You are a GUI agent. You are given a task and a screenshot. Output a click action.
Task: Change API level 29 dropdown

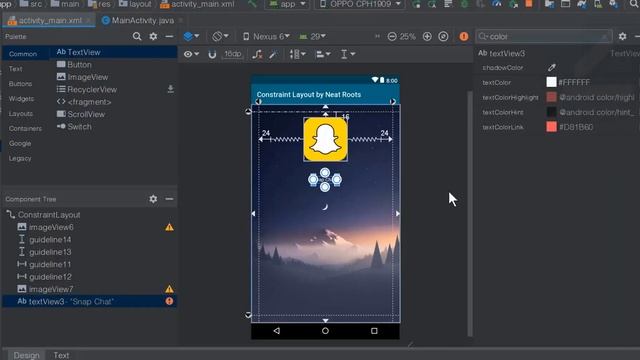pos(313,36)
